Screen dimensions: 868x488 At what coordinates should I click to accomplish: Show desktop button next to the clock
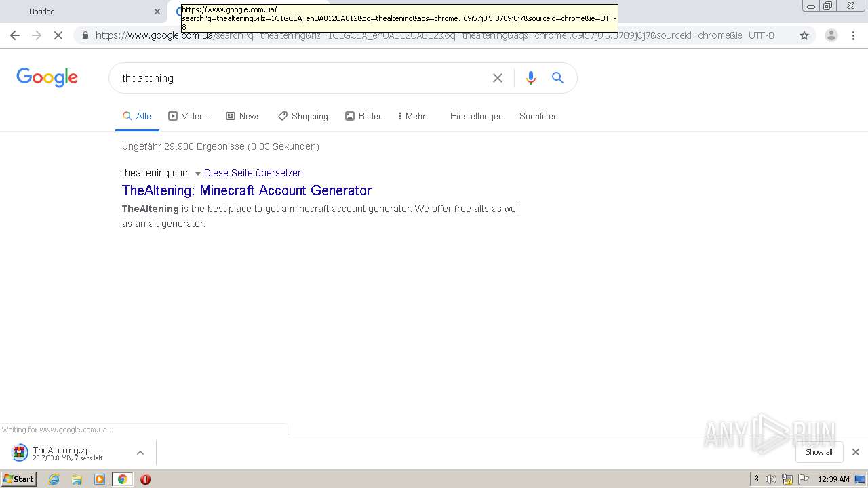point(861,479)
